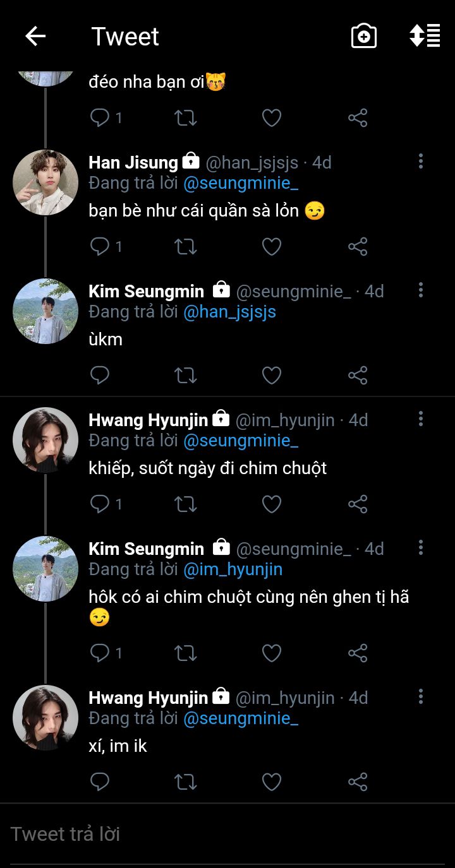Reply to Kim Seungmin's "ùkm" tweet
Viewport: 455px width, 868px height.
tap(100, 376)
